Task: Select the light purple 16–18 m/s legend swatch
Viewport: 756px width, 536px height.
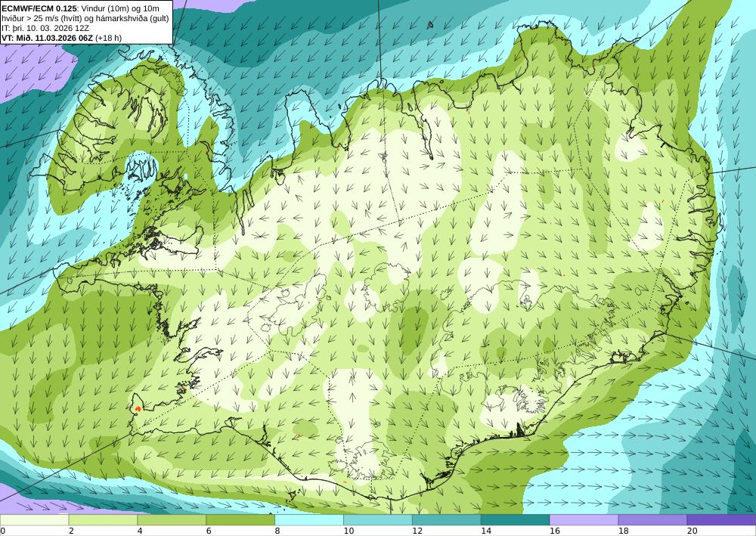Action: (x=584, y=520)
